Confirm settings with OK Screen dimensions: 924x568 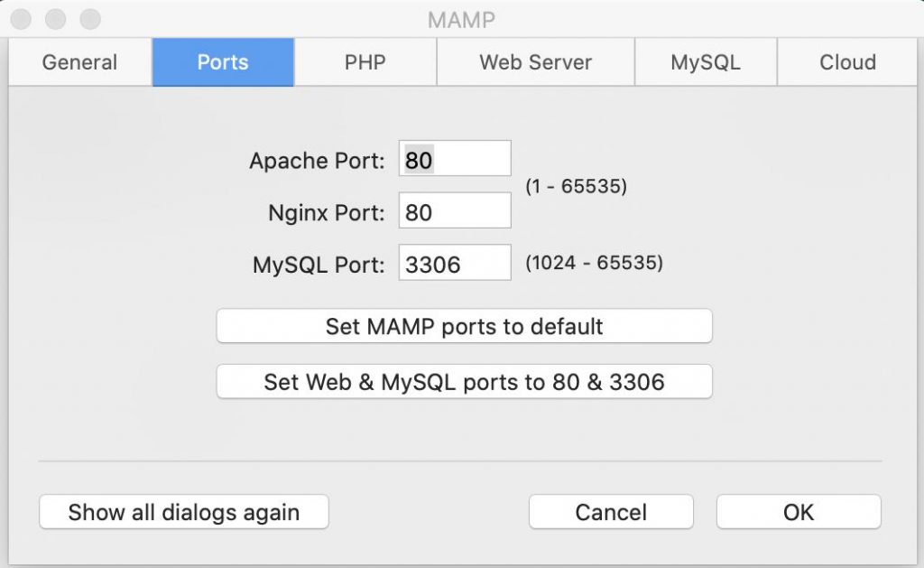click(x=799, y=512)
